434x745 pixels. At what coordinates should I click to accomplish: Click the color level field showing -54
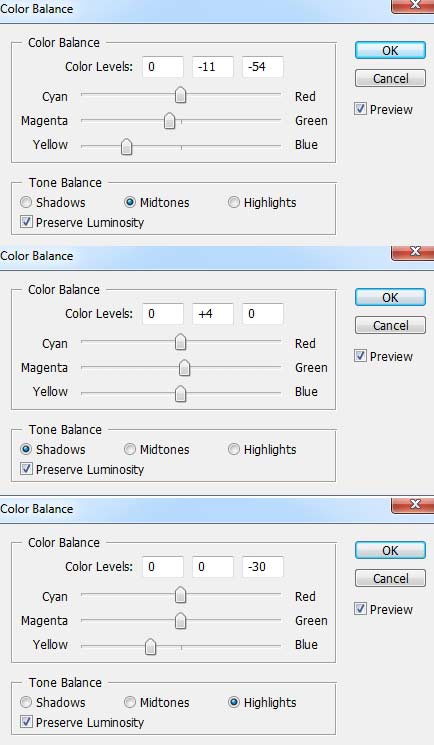[x=263, y=67]
